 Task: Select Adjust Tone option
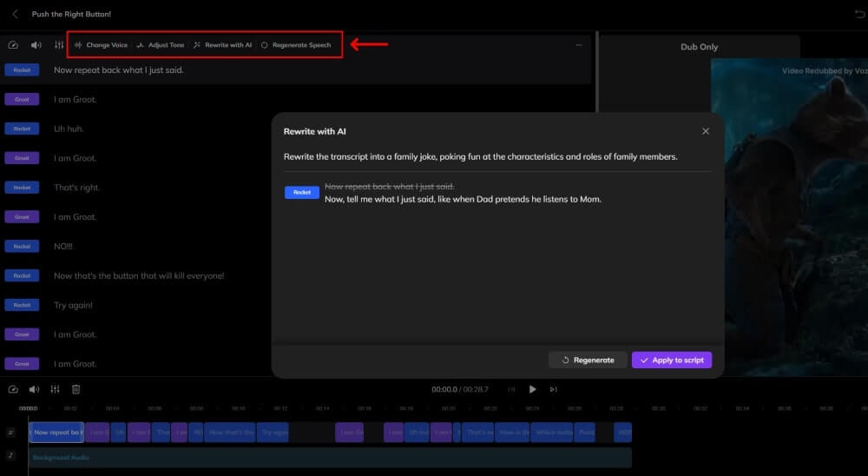pyautogui.click(x=161, y=45)
